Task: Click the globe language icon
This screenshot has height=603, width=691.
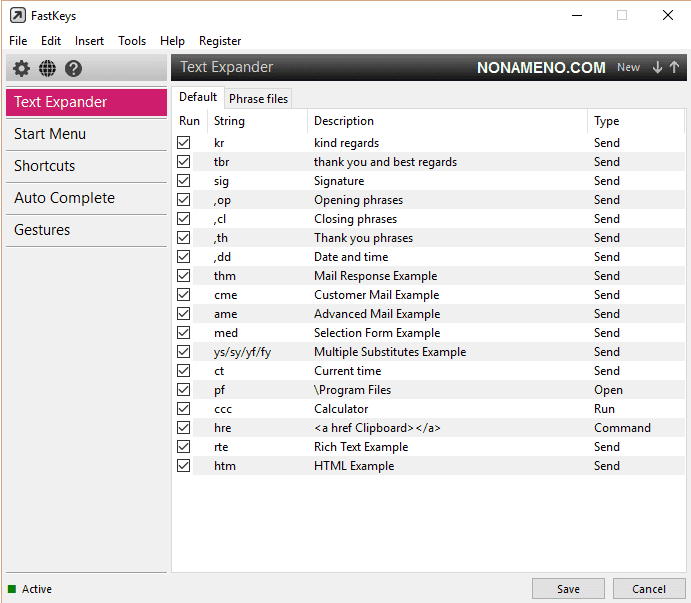Action: tap(47, 69)
